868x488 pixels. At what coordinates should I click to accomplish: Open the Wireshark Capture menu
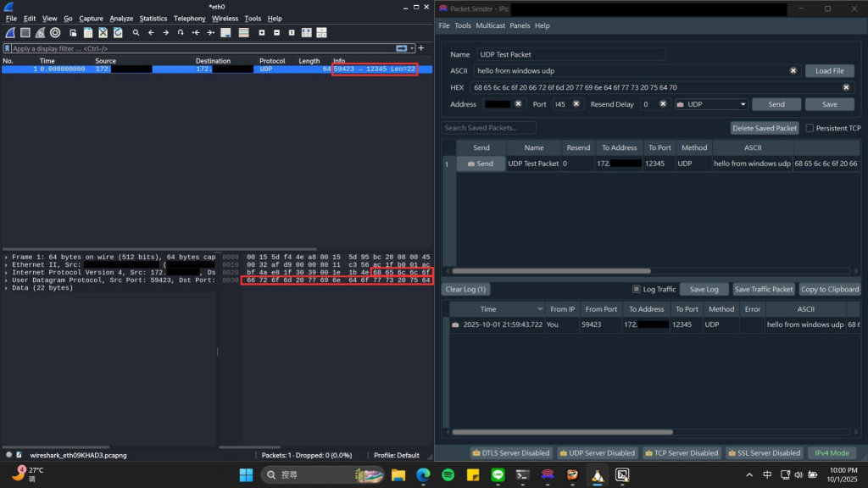(x=91, y=19)
